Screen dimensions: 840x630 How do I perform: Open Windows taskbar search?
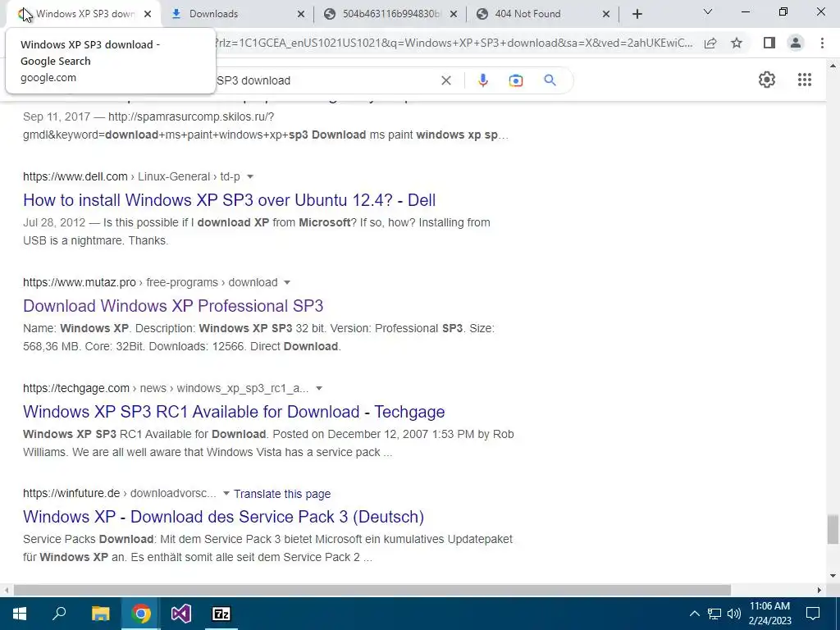(59, 614)
